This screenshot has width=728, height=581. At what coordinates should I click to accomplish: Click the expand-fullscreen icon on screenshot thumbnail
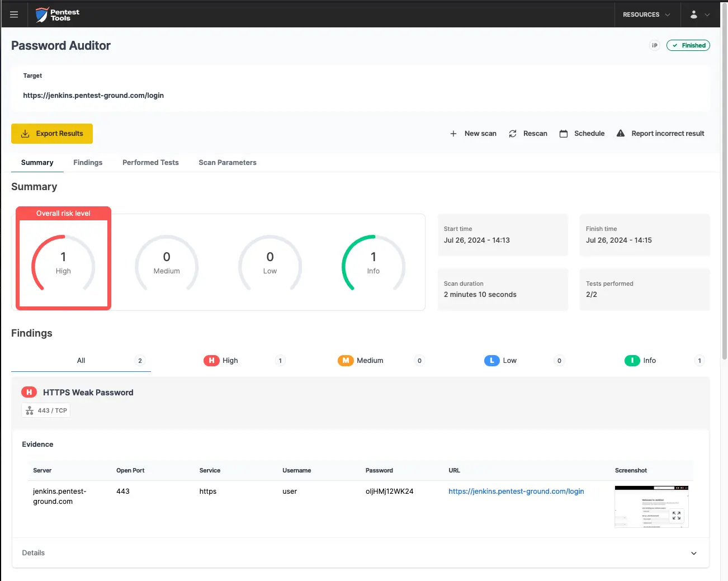click(x=677, y=516)
